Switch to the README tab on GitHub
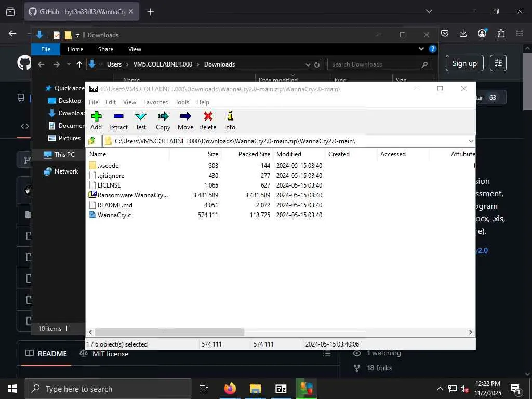The width and height of the screenshot is (532, 399). click(x=46, y=353)
